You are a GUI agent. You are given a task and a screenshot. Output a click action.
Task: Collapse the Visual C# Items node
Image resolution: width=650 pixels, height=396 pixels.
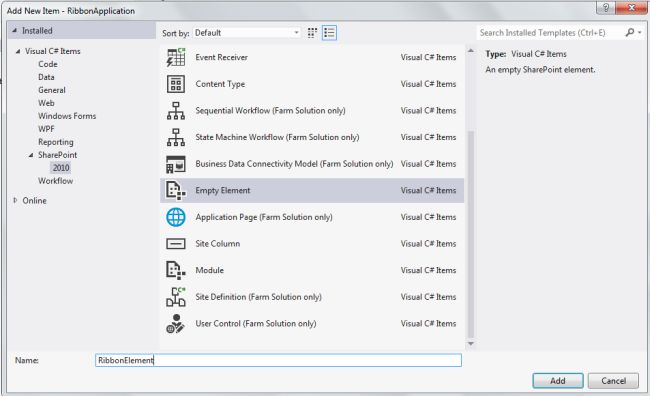(18, 51)
